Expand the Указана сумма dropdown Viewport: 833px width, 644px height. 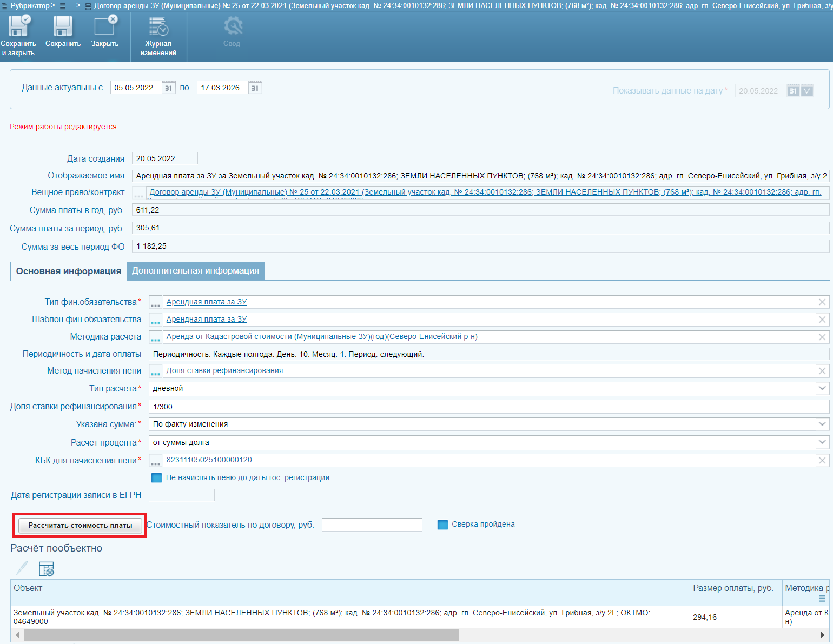[x=822, y=424]
